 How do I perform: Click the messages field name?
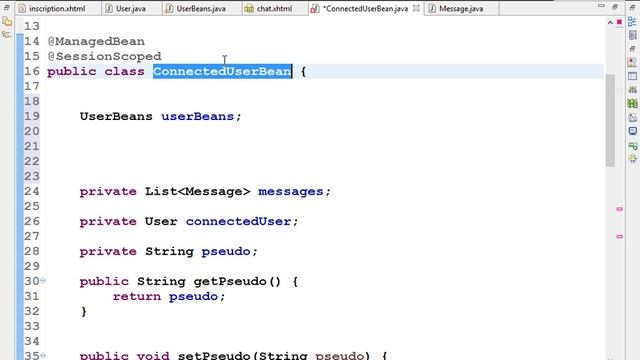[x=291, y=191]
